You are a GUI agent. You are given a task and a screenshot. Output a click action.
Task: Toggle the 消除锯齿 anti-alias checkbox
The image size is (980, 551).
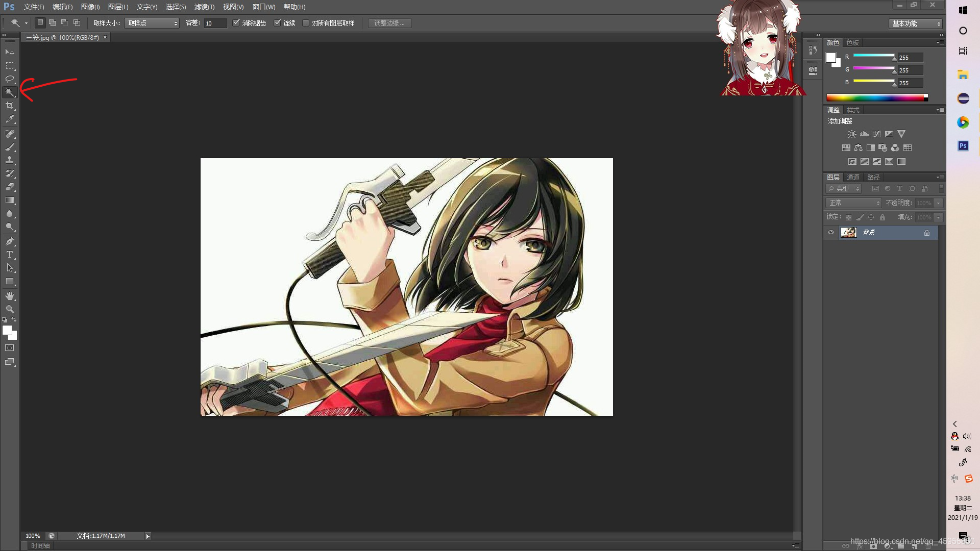pyautogui.click(x=236, y=23)
